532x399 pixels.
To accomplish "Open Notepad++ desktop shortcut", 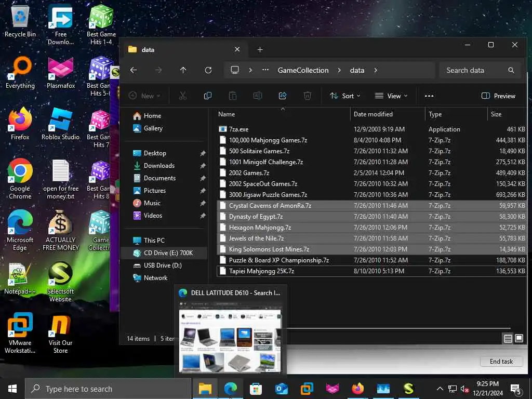I will [20, 278].
